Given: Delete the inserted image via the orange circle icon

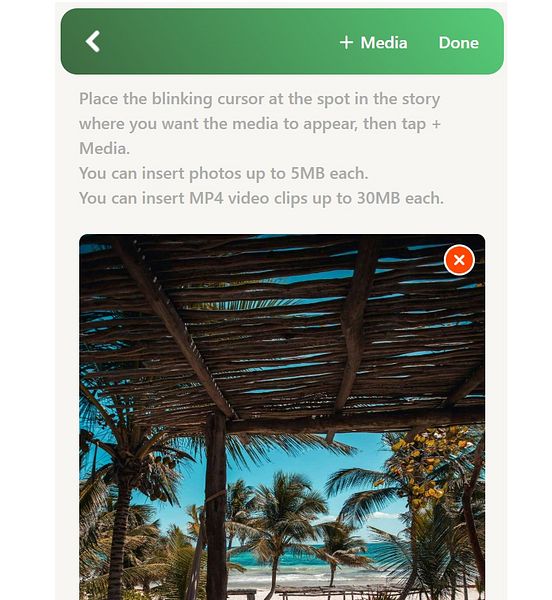Looking at the screenshot, I should (459, 260).
